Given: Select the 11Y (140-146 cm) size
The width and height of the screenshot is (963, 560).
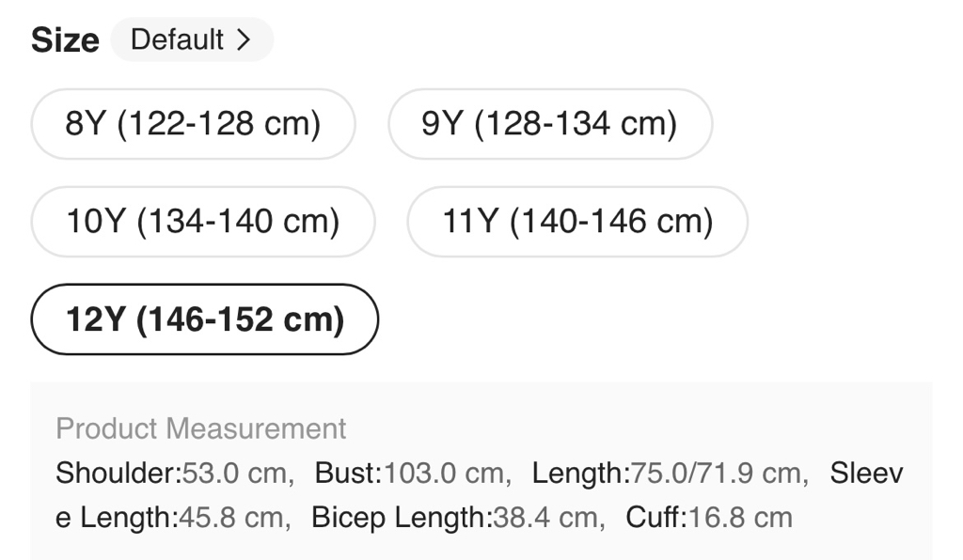Looking at the screenshot, I should (577, 222).
